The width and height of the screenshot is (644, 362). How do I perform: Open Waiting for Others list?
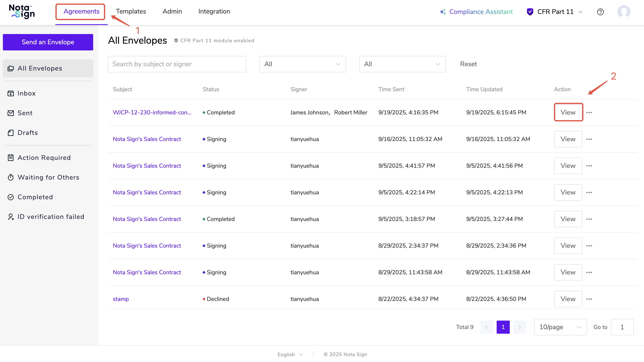click(x=48, y=177)
